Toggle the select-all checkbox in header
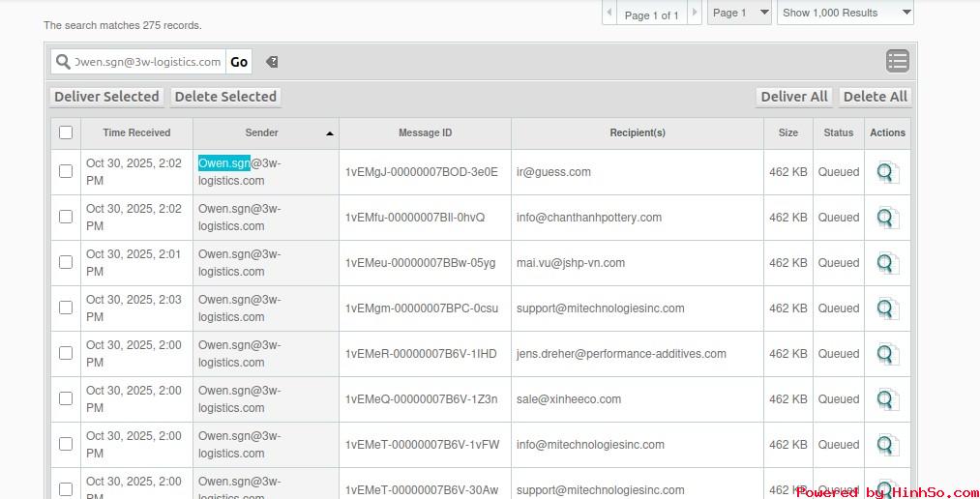980x499 pixels. pyautogui.click(x=66, y=132)
